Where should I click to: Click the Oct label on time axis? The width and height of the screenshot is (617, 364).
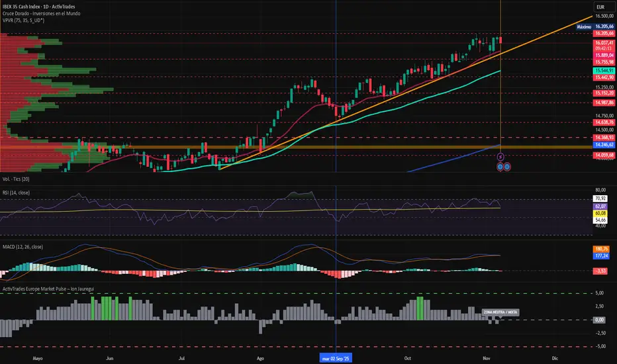pos(408,359)
